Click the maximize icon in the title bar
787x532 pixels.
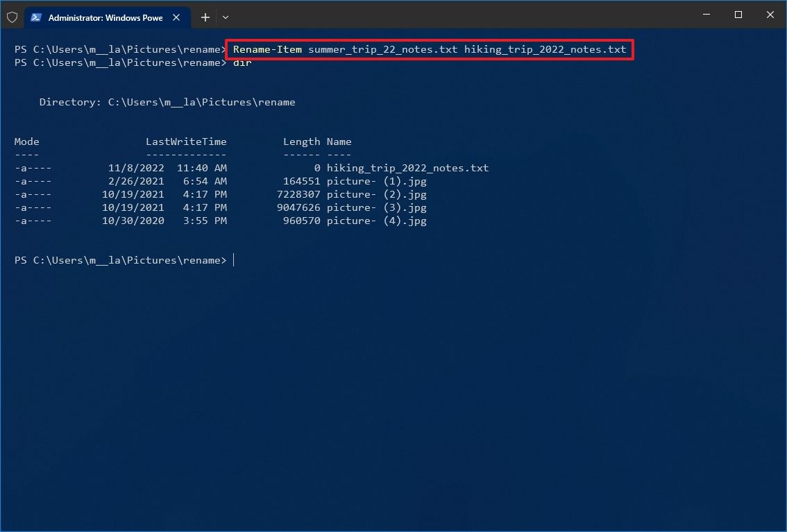click(738, 14)
